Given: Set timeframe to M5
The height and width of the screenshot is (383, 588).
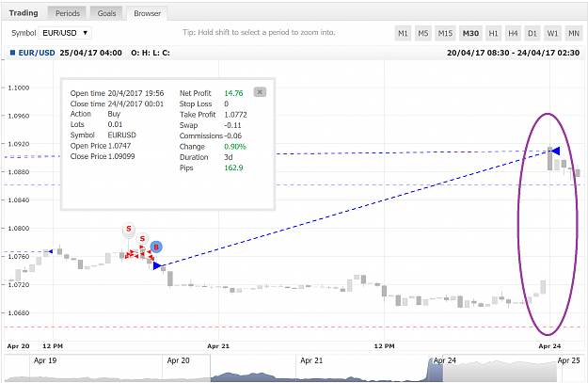Looking at the screenshot, I should pos(423,33).
